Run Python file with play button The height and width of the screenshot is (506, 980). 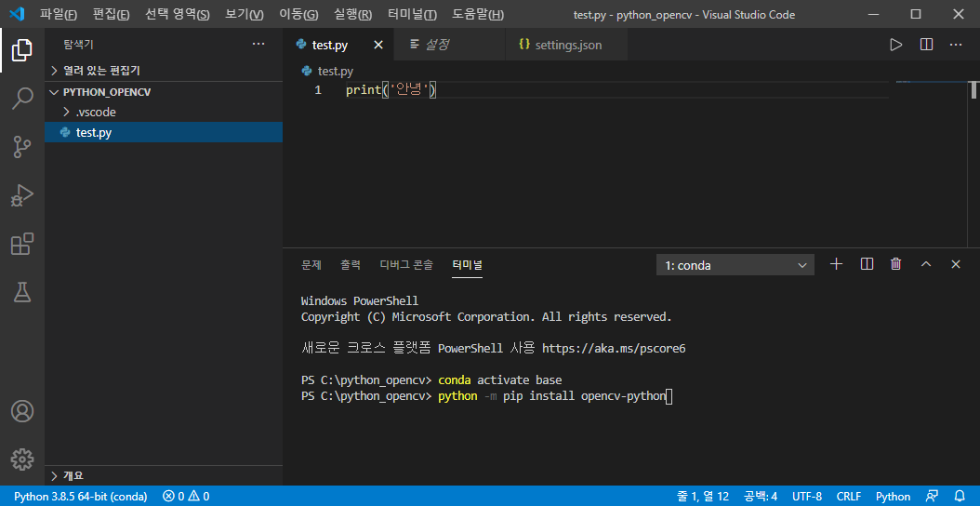[x=895, y=45]
